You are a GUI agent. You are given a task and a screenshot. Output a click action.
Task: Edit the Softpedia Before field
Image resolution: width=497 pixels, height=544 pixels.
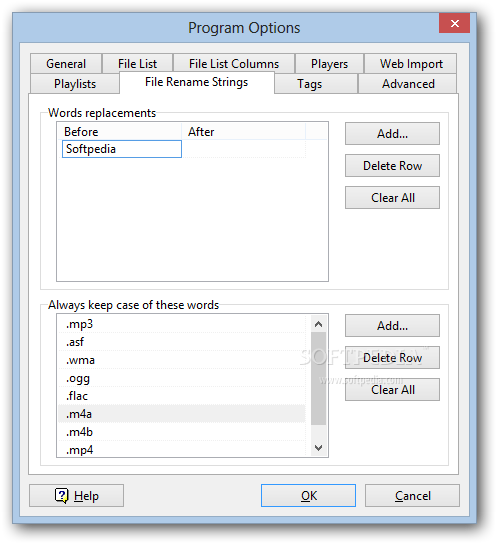point(122,149)
